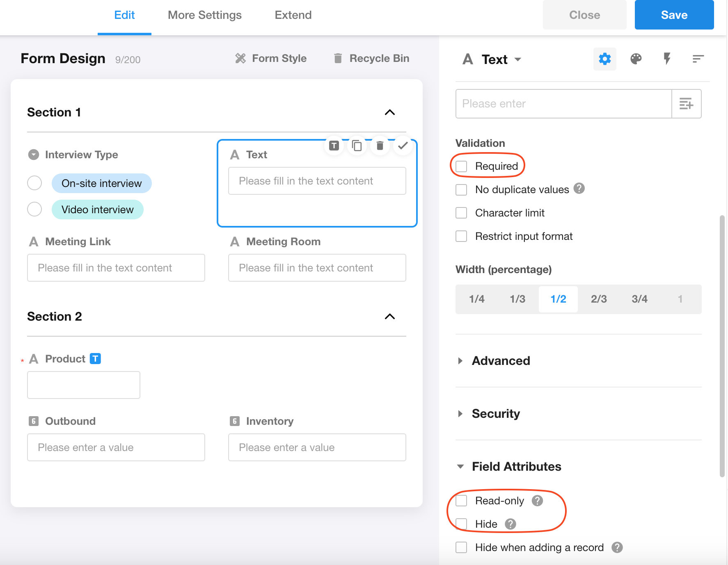
Task: Switch to the More Settings tab
Action: [204, 15]
